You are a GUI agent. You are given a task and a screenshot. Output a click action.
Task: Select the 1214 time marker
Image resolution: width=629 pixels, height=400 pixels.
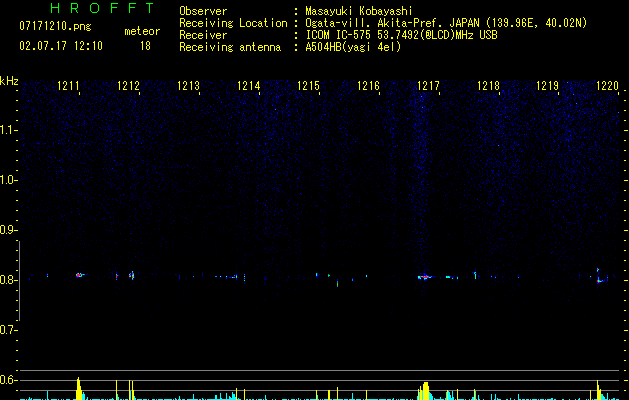[x=249, y=85]
